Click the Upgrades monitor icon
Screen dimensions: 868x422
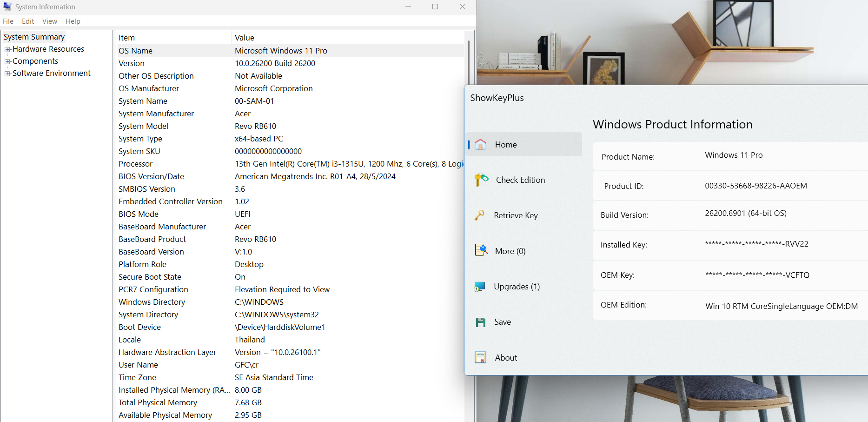479,287
